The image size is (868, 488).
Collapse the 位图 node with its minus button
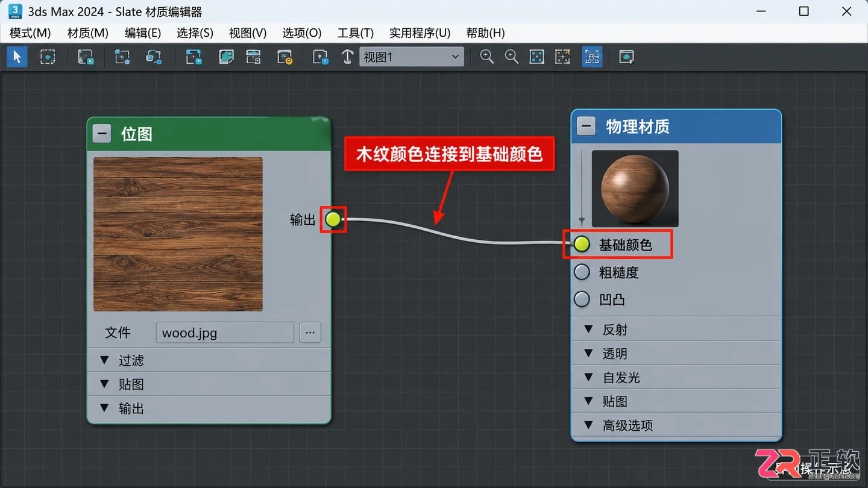[x=102, y=134]
